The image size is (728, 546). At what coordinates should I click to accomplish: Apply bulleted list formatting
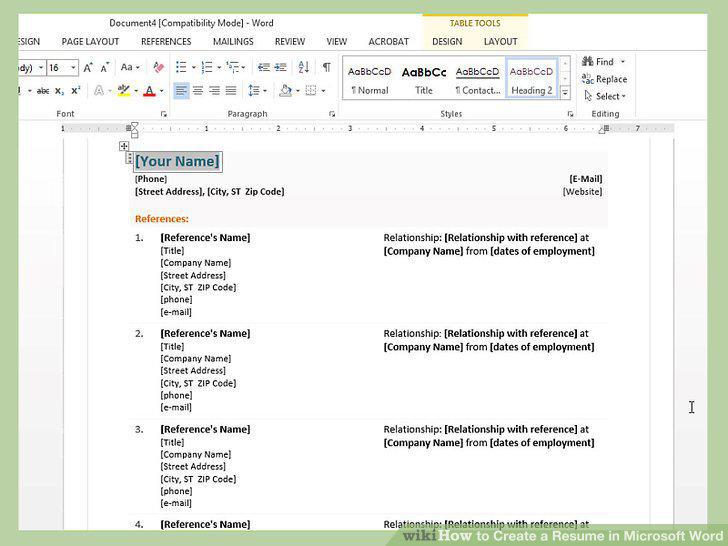tap(181, 67)
